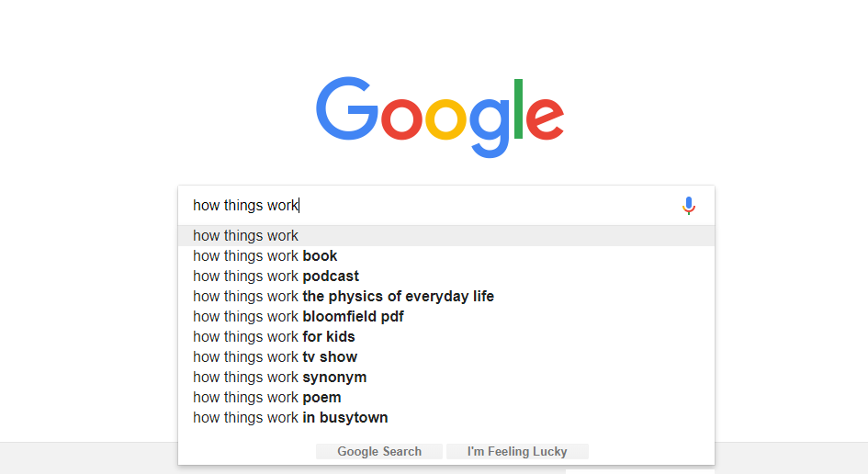The image size is (868, 474).
Task: Select the 'how things work for kids' suggestion
Action: [274, 337]
